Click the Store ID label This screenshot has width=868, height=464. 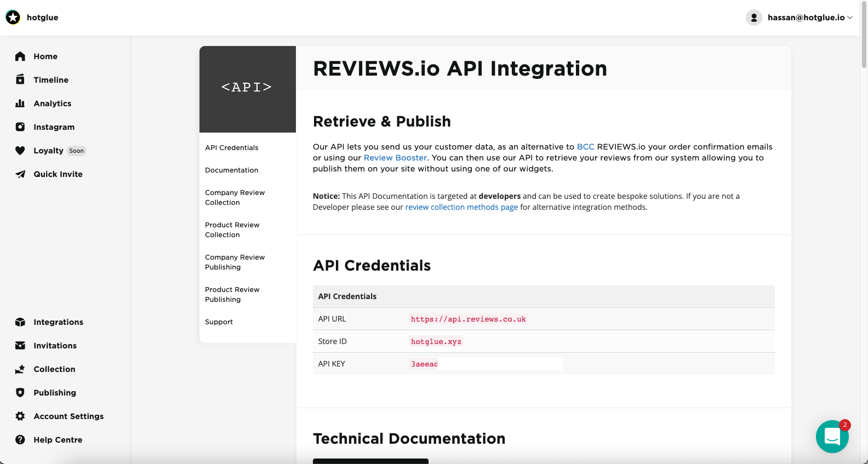tap(333, 342)
